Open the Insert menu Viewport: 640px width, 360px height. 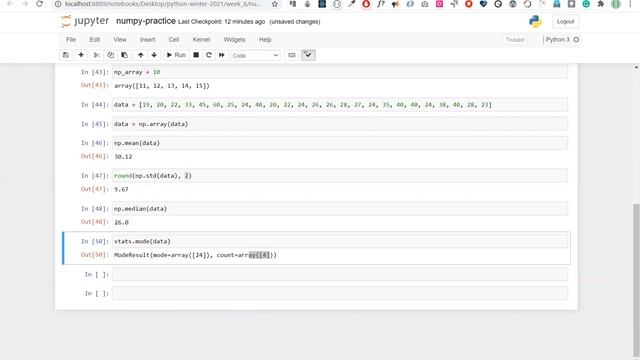coord(148,40)
